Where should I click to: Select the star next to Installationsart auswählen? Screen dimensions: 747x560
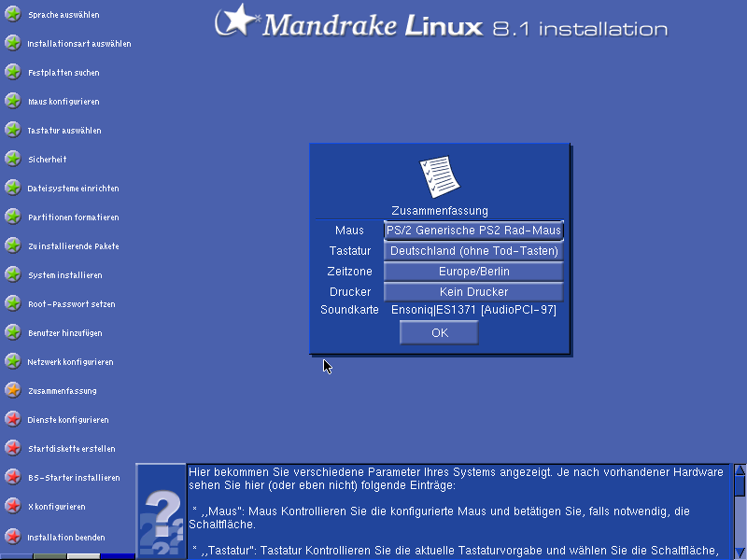pos(13,43)
